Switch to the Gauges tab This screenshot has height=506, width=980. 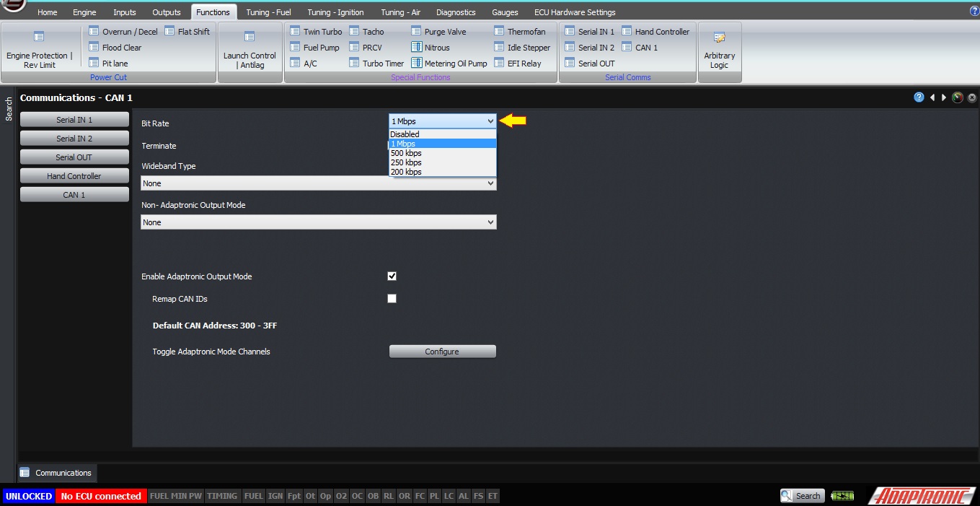point(505,12)
